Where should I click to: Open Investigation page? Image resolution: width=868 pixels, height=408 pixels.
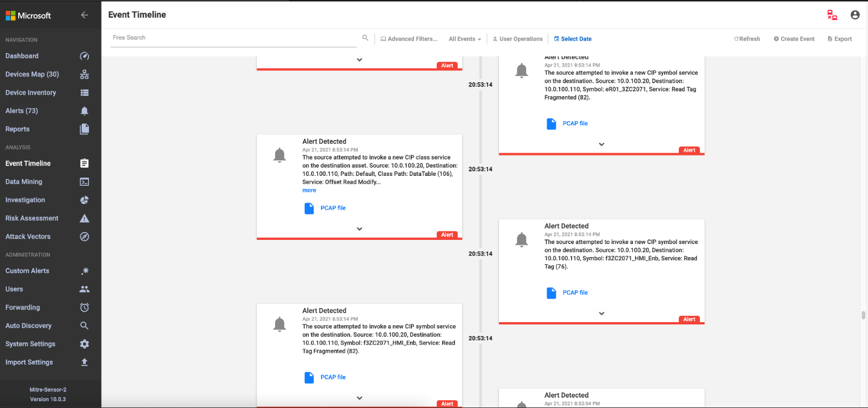[x=25, y=200]
